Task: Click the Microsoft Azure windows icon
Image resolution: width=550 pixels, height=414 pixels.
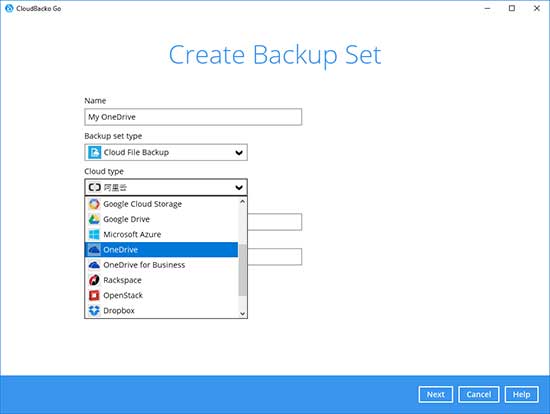Action: (x=94, y=234)
